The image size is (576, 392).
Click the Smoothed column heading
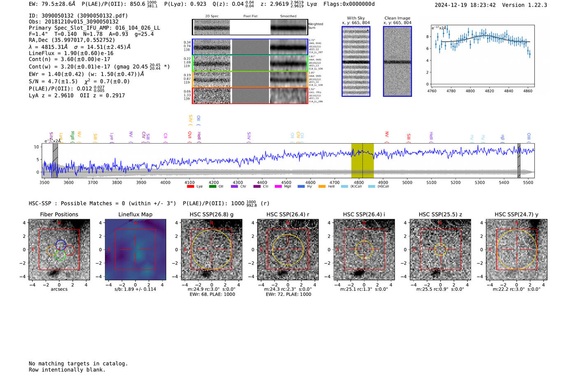[288, 16]
